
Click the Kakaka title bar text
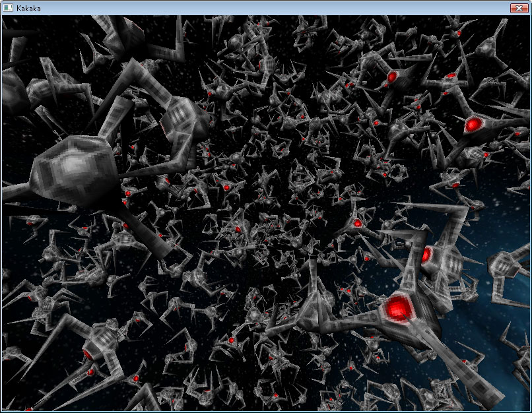[x=28, y=8]
